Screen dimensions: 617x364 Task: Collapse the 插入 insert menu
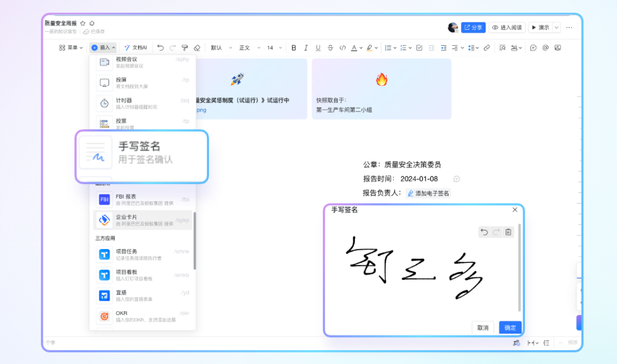(103, 47)
